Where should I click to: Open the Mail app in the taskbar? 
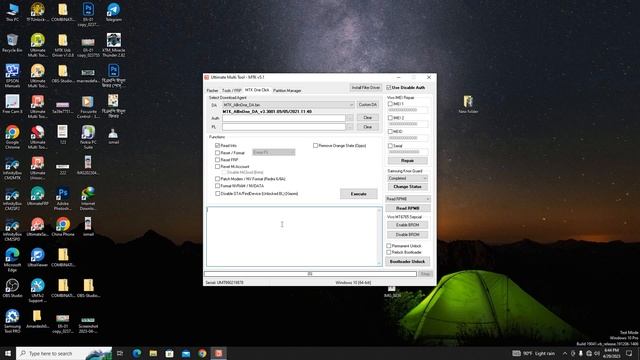tap(186, 353)
